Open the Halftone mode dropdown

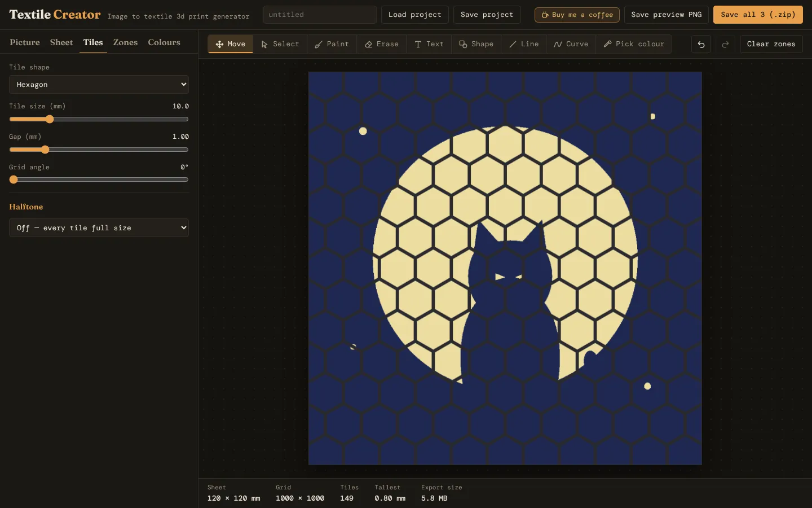tap(99, 228)
